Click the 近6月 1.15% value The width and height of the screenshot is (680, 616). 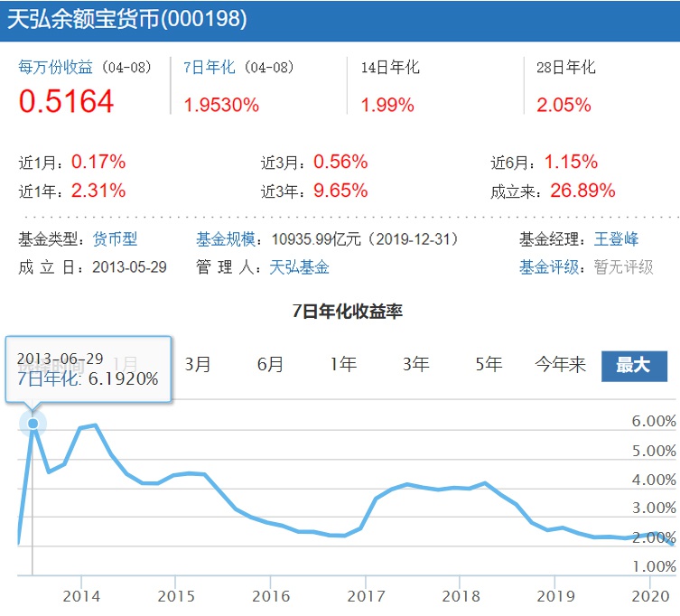[x=571, y=162]
